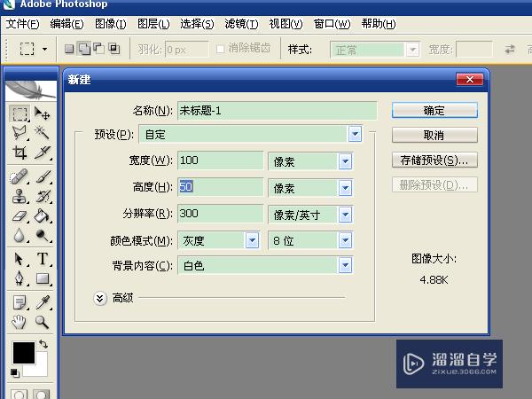This screenshot has width=532, height=399.
Task: Click 存储预设(S)... button
Action: [434, 160]
